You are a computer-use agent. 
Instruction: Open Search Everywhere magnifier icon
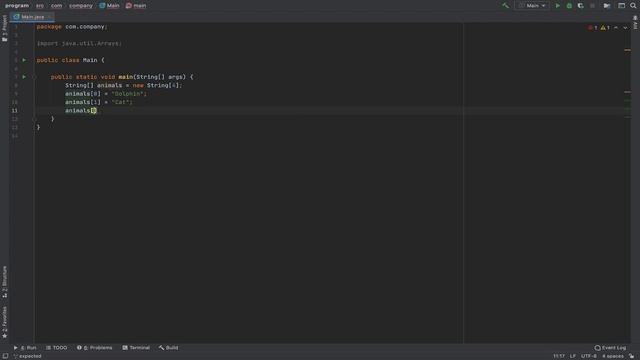pyautogui.click(x=633, y=6)
